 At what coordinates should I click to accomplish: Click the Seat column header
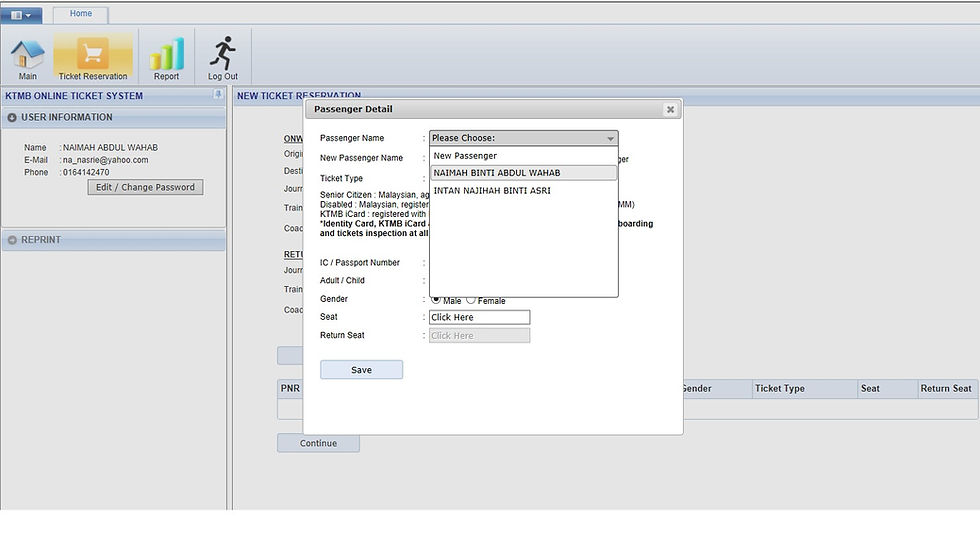point(888,389)
